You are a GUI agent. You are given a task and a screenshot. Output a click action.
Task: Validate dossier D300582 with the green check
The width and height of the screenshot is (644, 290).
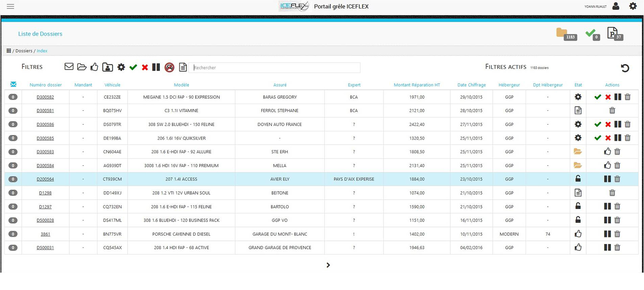(x=598, y=97)
